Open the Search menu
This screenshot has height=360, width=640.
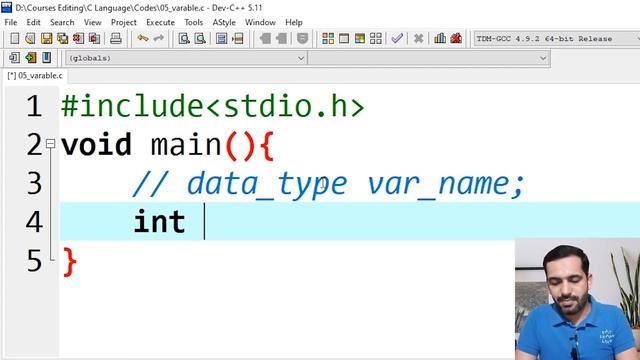coord(62,22)
